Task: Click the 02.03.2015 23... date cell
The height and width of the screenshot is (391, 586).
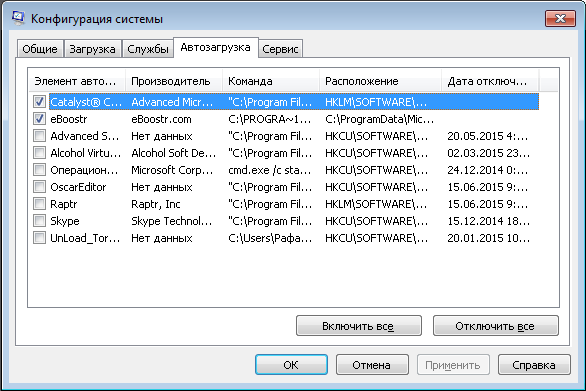Action: (x=489, y=153)
